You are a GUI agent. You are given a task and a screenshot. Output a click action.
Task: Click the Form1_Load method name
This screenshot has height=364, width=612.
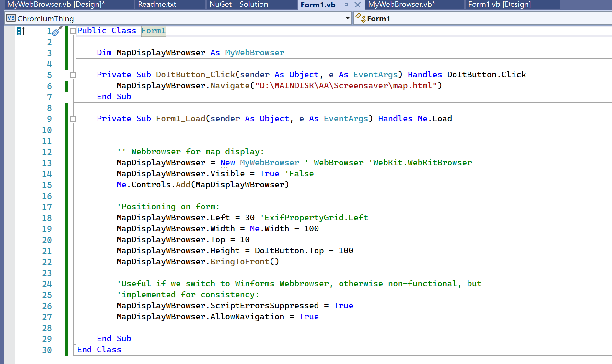click(180, 119)
